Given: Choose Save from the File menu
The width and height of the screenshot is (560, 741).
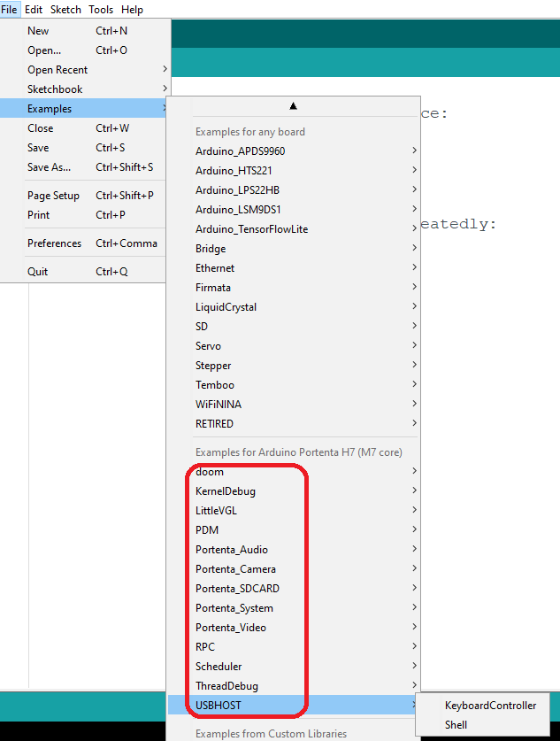Looking at the screenshot, I should point(83,148).
